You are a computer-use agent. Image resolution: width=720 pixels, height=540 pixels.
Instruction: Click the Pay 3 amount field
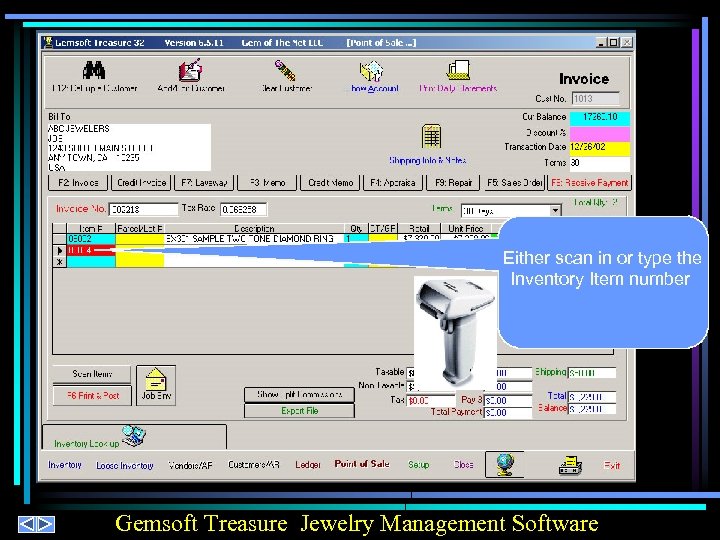coord(508,400)
